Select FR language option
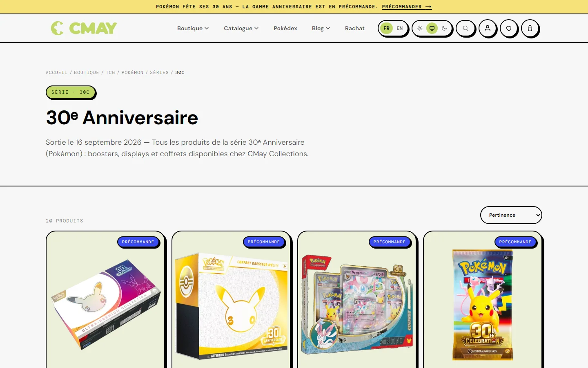Screen dimensions: 588x368 click(386, 28)
